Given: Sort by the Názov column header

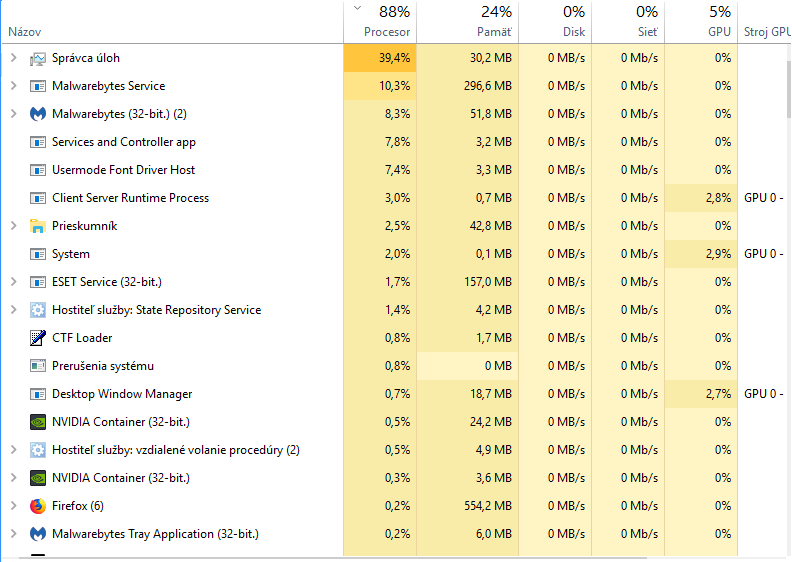Looking at the screenshot, I should coord(172,23).
